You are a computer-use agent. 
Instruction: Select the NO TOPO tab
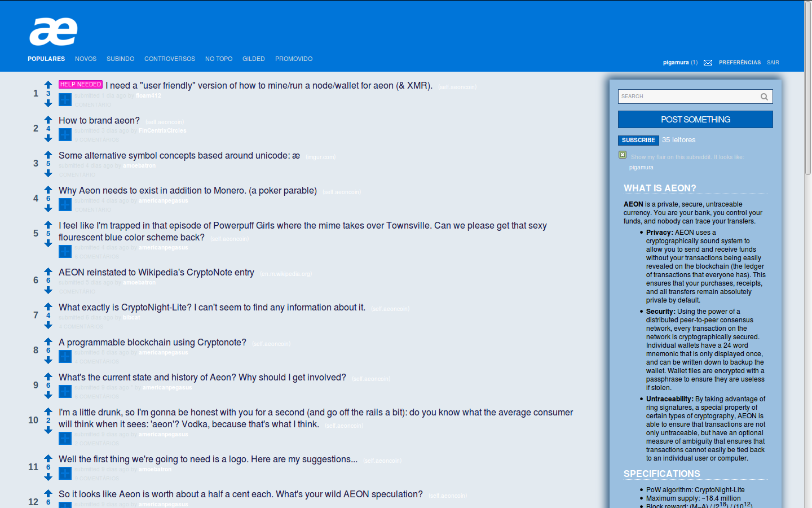click(x=219, y=59)
